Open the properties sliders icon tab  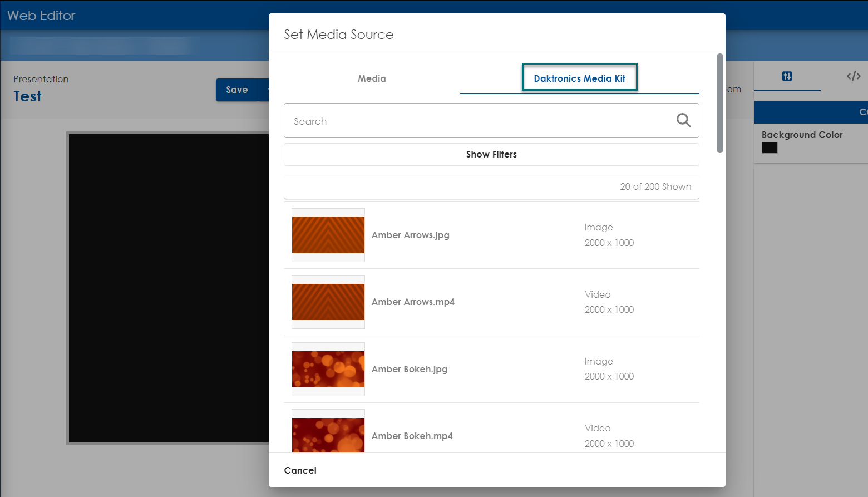click(x=787, y=76)
